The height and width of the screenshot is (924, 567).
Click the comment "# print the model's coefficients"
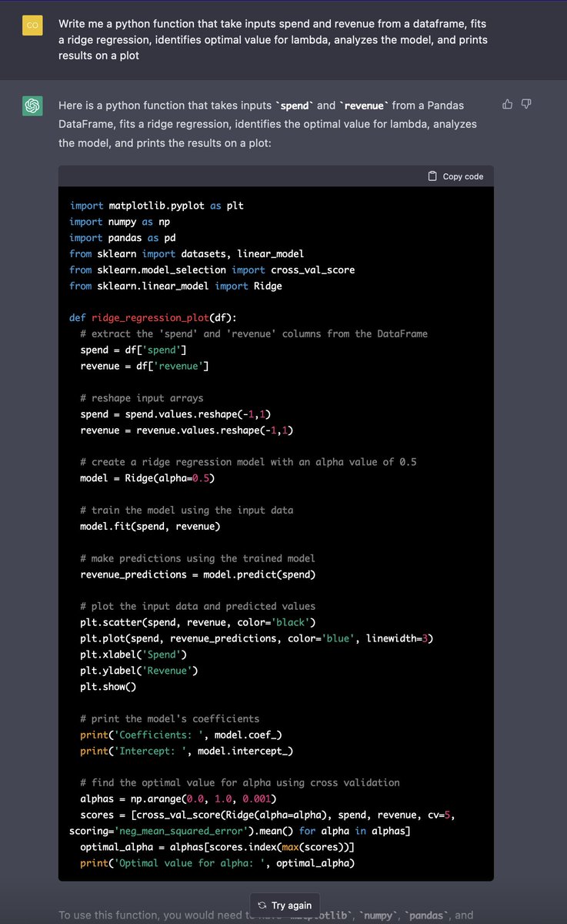169,718
